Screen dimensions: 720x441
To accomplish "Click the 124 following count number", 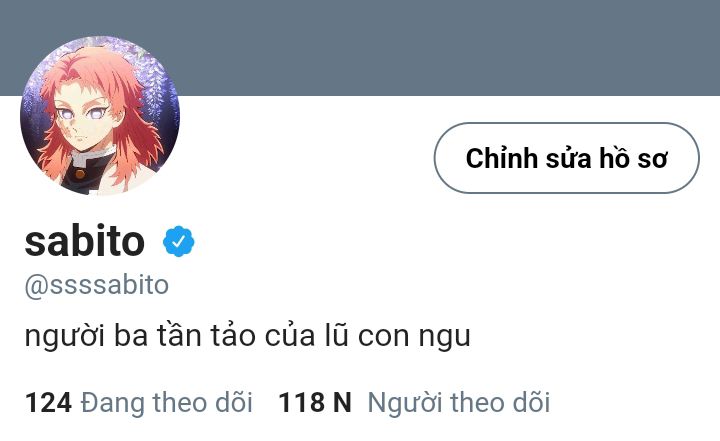I will (x=48, y=402).
